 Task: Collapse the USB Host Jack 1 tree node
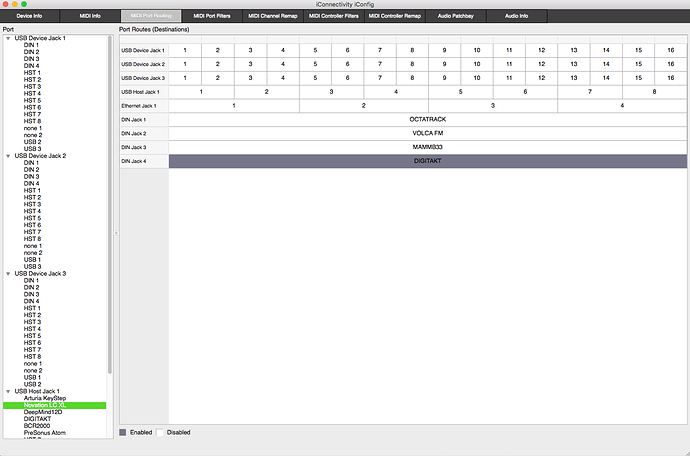tap(8, 391)
